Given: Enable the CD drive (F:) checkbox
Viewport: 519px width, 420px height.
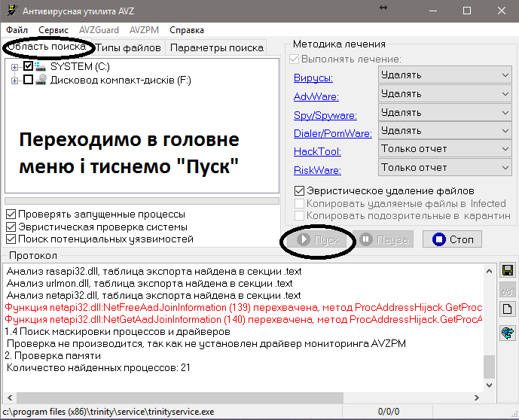Looking at the screenshot, I should [x=29, y=81].
